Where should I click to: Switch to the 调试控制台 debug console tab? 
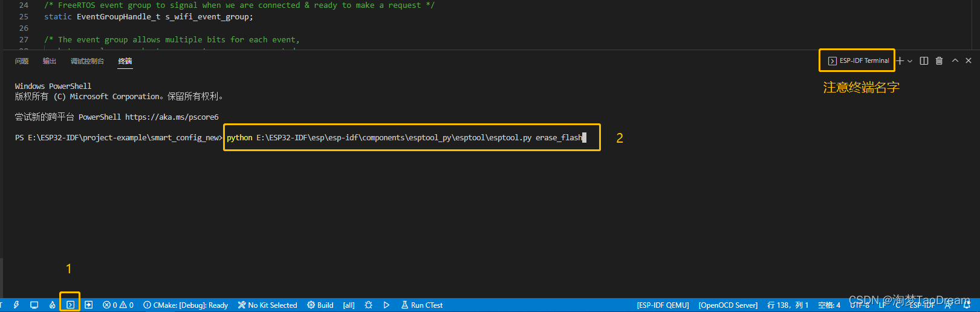click(x=87, y=61)
